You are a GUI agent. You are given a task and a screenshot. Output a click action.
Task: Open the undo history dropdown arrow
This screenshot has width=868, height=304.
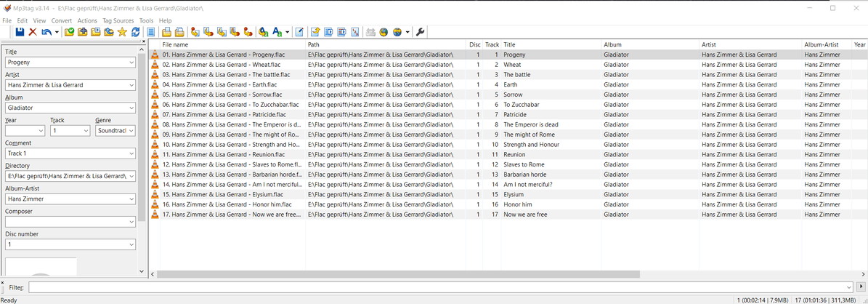[x=57, y=32]
